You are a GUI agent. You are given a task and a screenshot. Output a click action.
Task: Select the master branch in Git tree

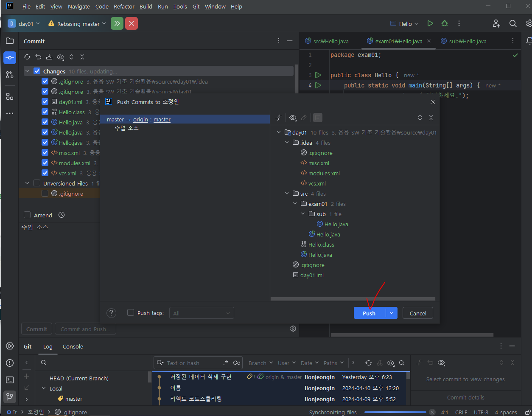(x=74, y=399)
